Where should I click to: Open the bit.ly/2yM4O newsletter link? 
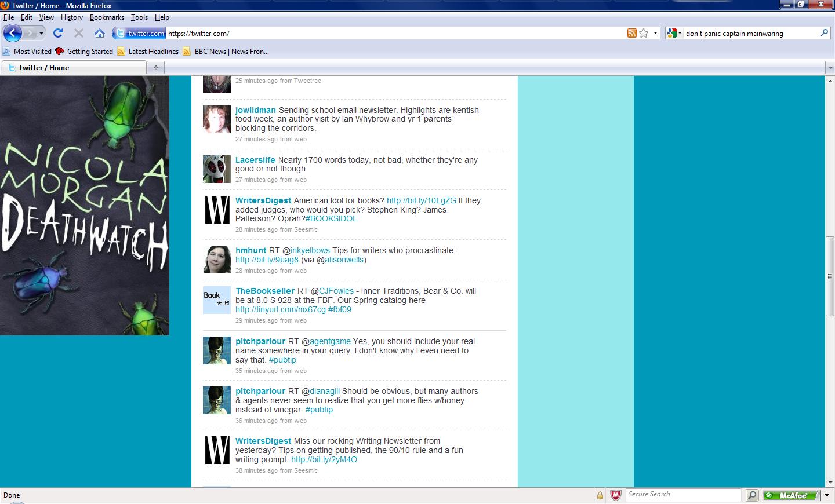click(x=324, y=459)
